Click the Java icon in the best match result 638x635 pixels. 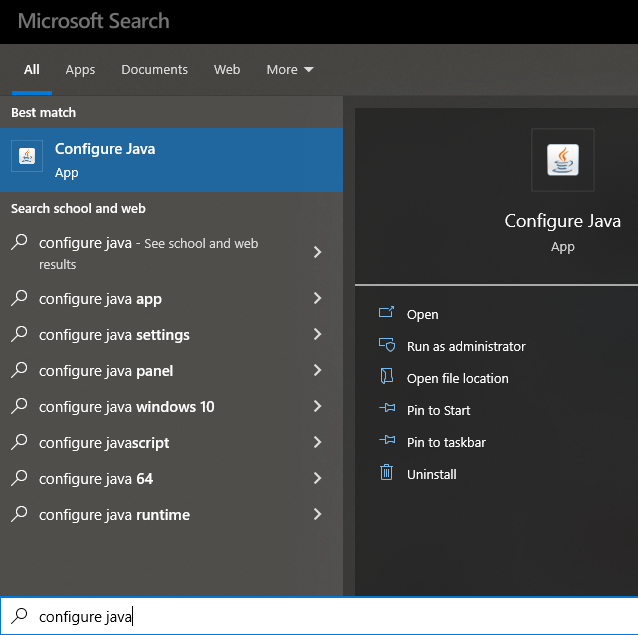pyautogui.click(x=27, y=156)
